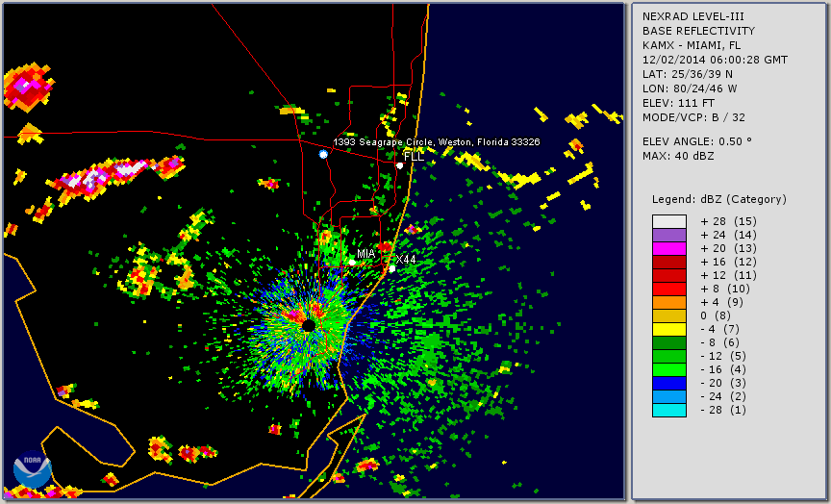Image resolution: width=831 pixels, height=504 pixels.
Task: Click the -28 (1) cyan legend swatch
Action: pos(669,410)
